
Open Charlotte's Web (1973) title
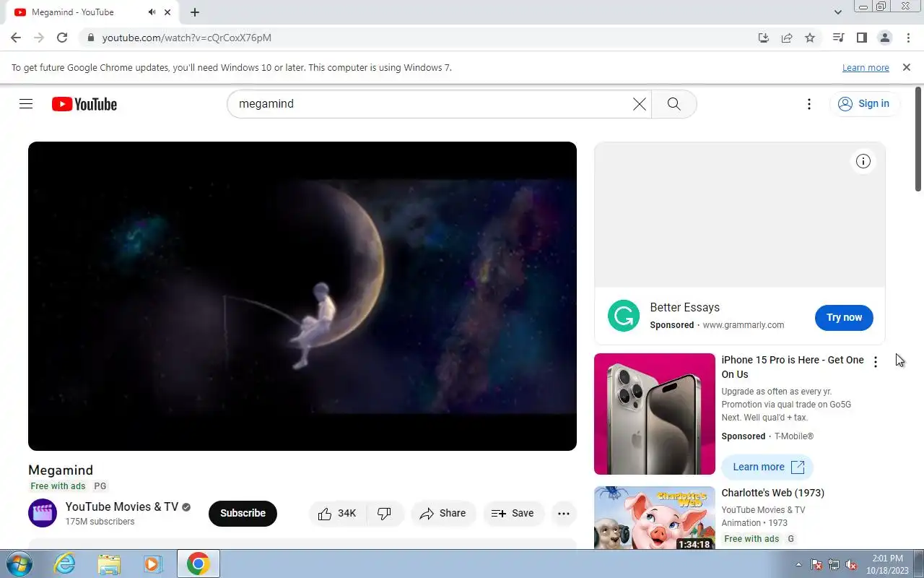tap(773, 493)
